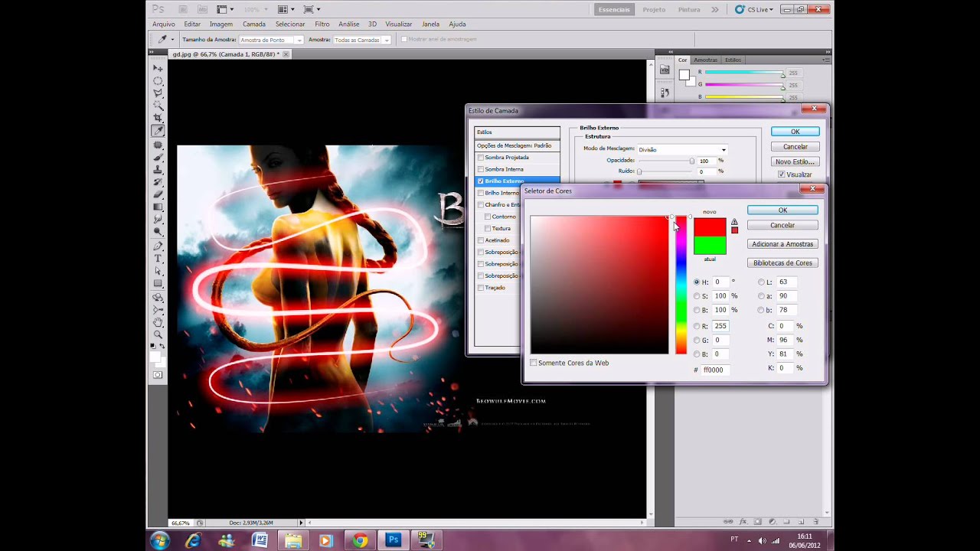The image size is (980, 551).
Task: Open the Filtro menu
Action: click(x=322, y=24)
